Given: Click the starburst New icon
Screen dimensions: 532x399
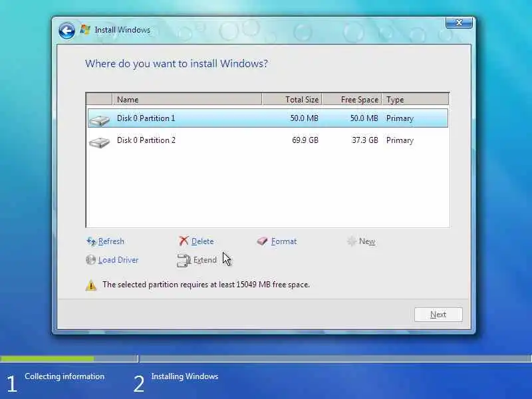Looking at the screenshot, I should click(352, 241).
